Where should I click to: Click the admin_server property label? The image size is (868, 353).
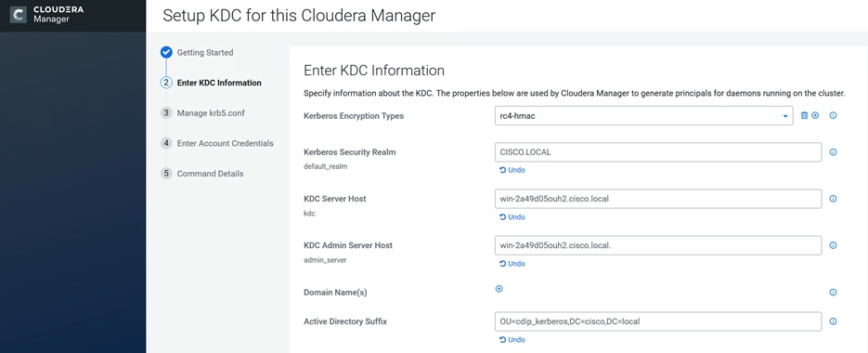[325, 260]
